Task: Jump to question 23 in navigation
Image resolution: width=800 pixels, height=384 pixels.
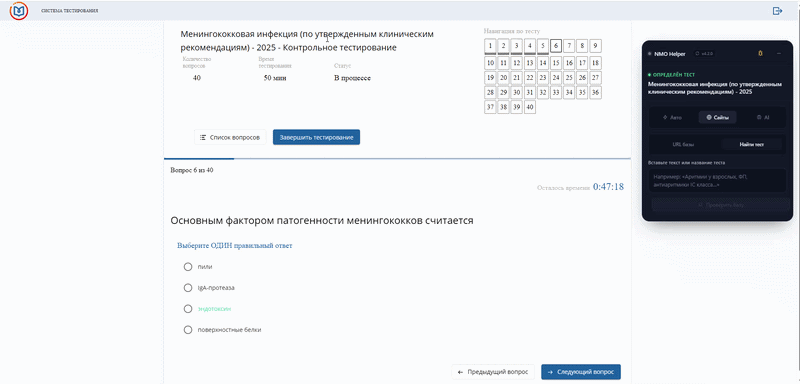Action: tap(543, 78)
